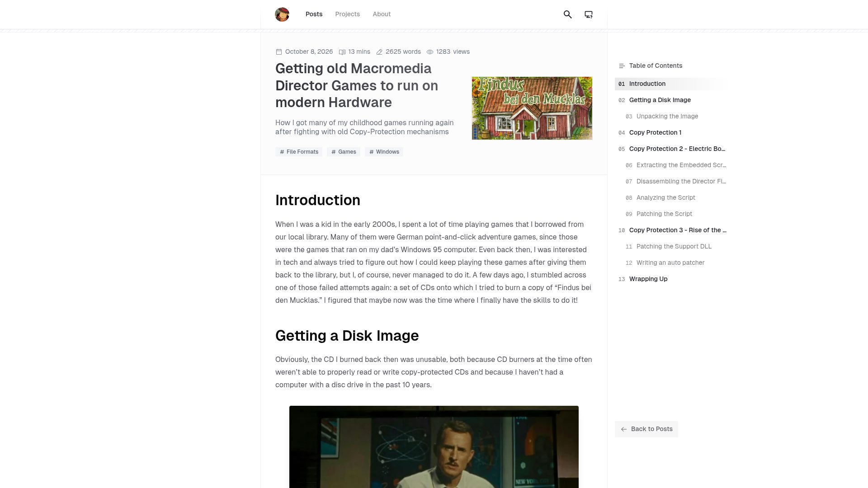This screenshot has height=488, width=868.
Task: Jump to Introduction in table of contents
Action: point(671,84)
